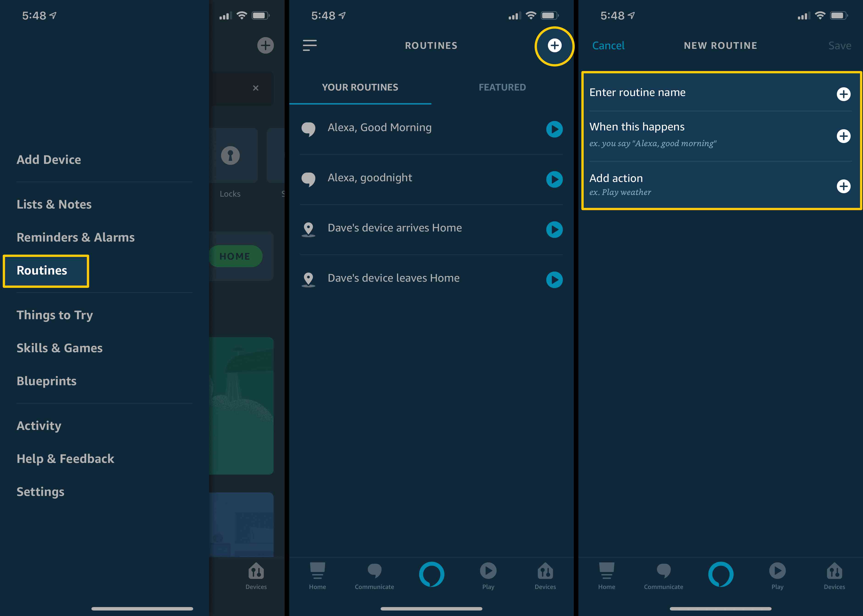Screen dimensions: 863x616
Task: Tap speech bubble icon beside Alexa, Good Morning
Action: pos(308,129)
